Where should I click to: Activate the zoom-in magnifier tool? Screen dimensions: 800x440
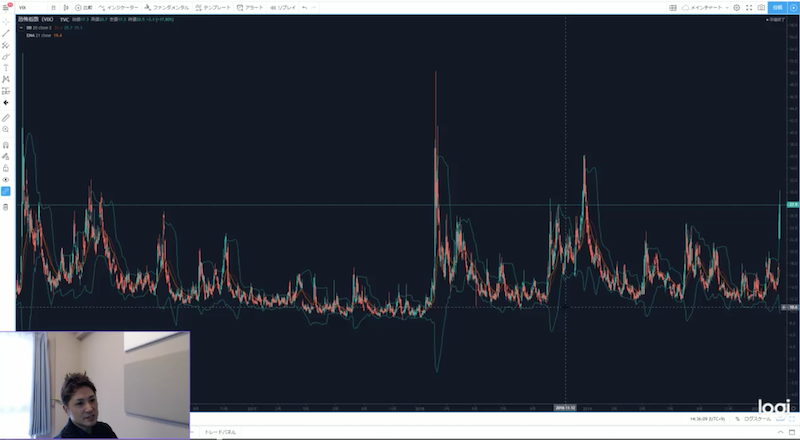tap(6, 129)
